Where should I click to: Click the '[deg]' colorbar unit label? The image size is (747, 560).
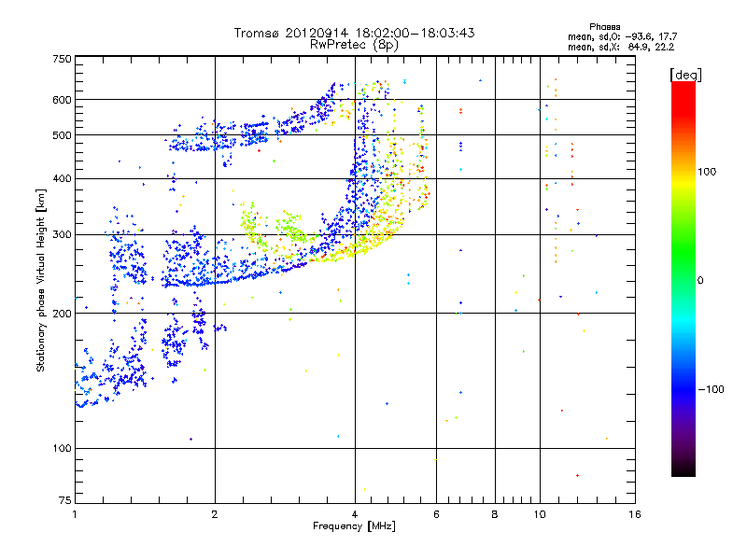pyautogui.click(x=685, y=75)
